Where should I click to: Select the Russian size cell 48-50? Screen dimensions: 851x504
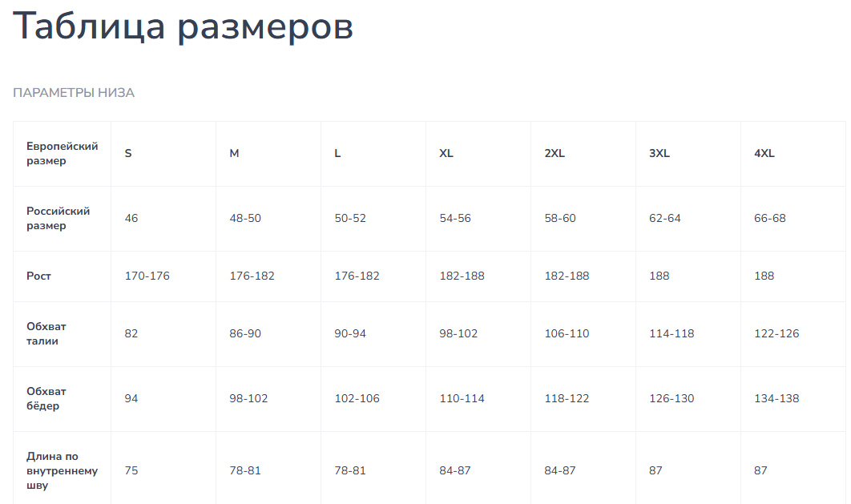click(x=245, y=218)
